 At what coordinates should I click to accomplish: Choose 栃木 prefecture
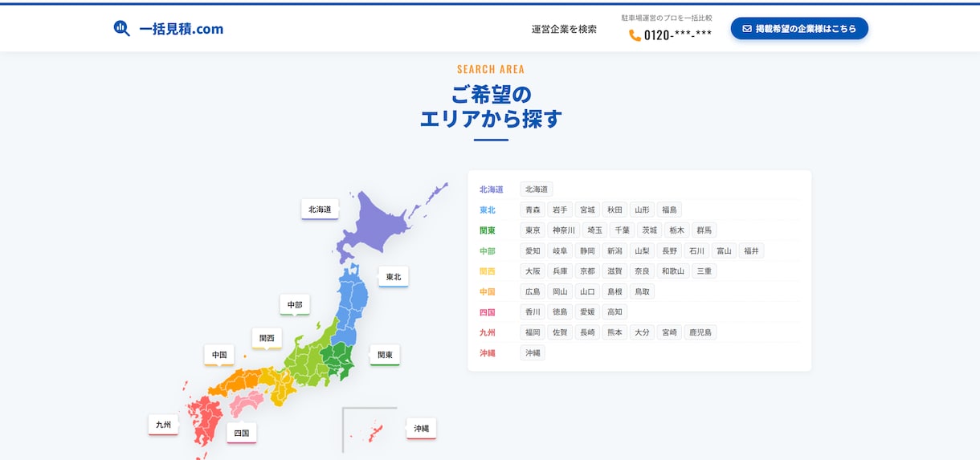[676, 230]
